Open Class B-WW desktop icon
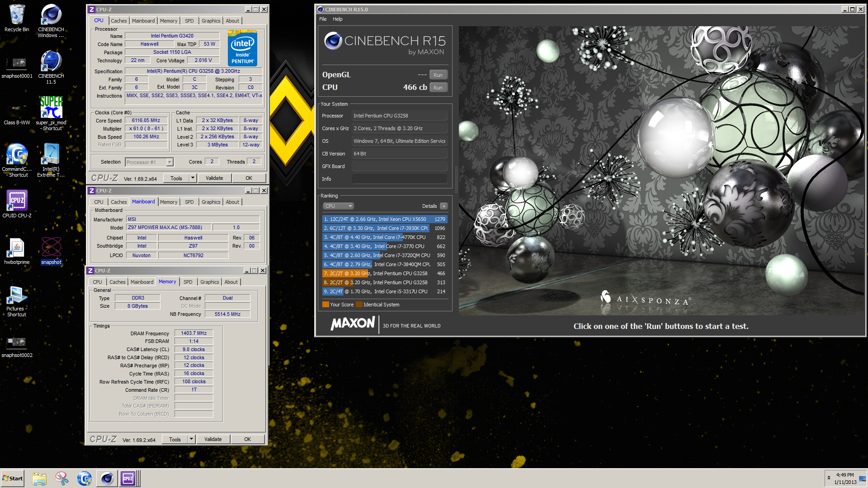Screen dimensions: 868x488 [17, 113]
